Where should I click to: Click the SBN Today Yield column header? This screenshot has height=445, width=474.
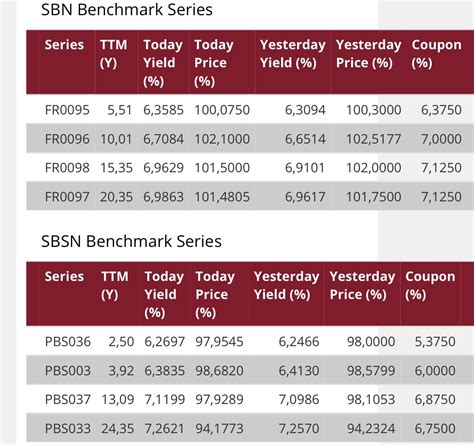(163, 63)
